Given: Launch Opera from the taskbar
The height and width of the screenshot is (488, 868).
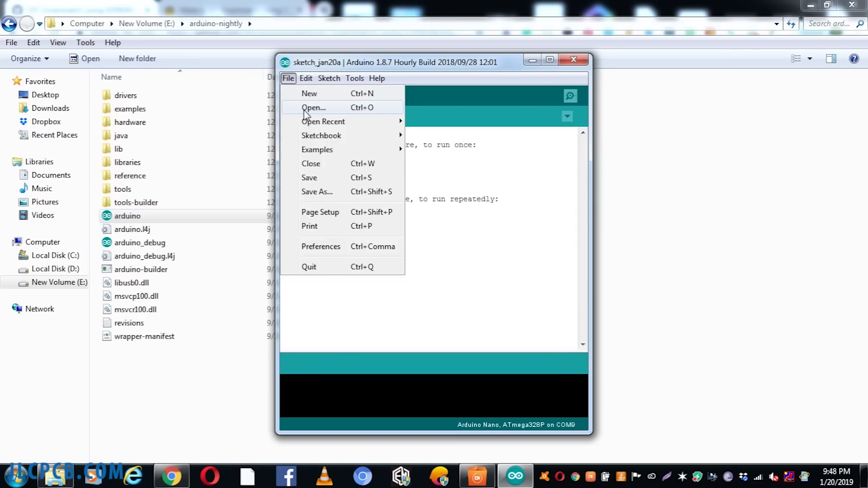Looking at the screenshot, I should tap(209, 476).
